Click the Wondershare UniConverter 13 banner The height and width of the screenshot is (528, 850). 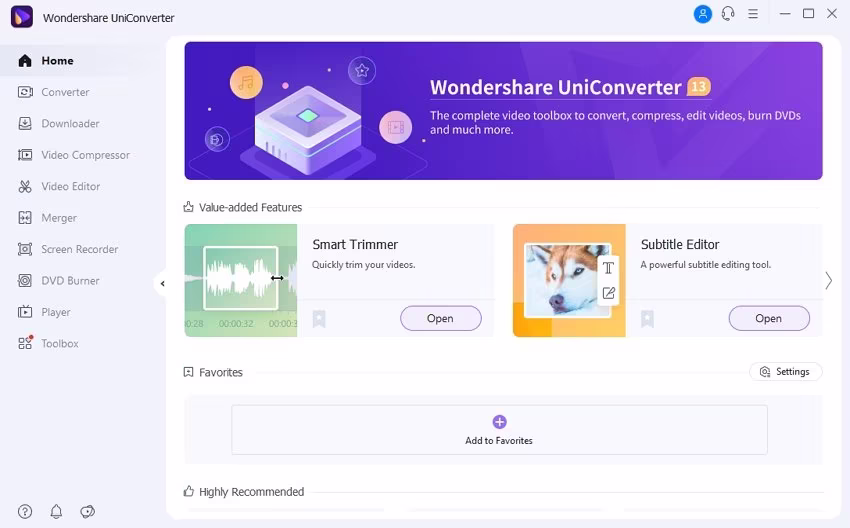pos(504,111)
